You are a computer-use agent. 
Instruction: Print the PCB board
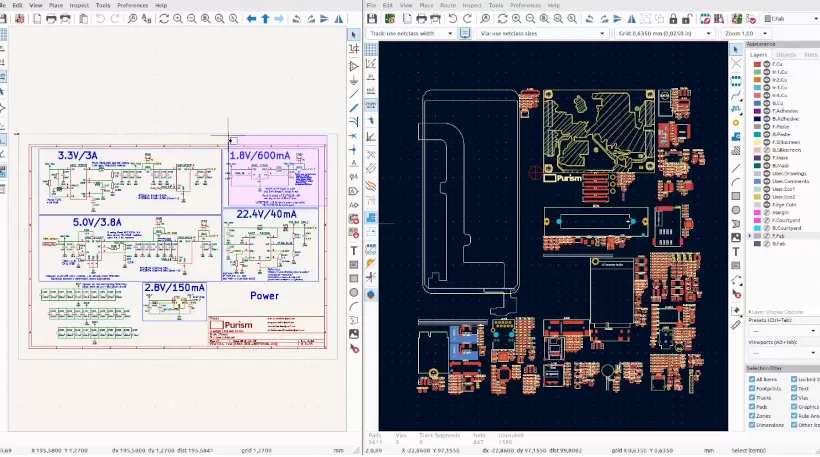(421, 19)
